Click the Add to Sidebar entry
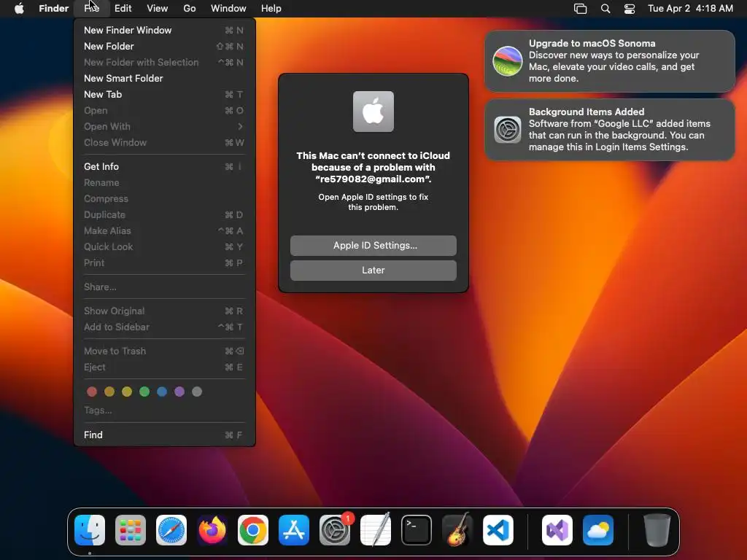 [164, 327]
